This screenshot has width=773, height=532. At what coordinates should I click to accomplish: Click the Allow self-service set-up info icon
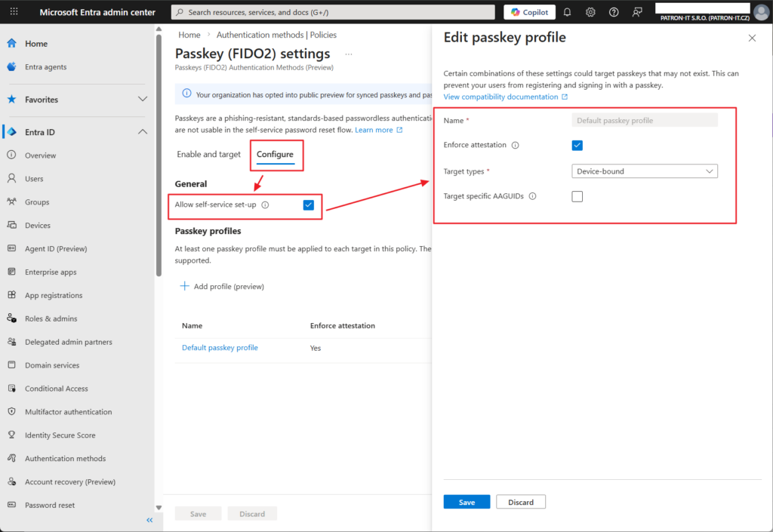click(265, 205)
